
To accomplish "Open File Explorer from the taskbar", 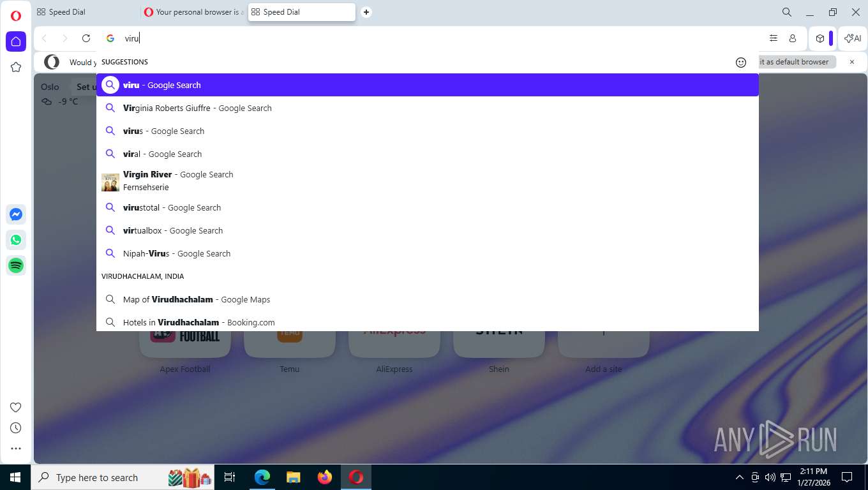I will pos(294,477).
